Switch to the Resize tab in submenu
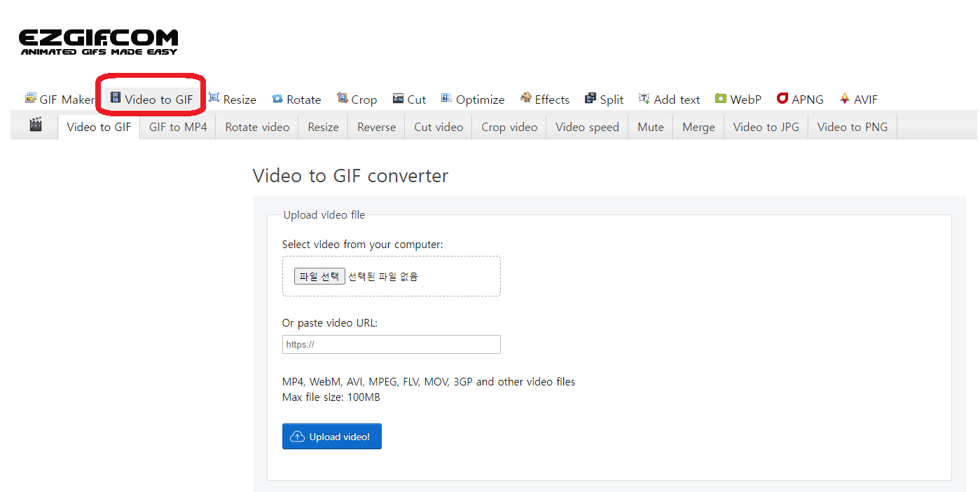980x492 pixels. (323, 127)
